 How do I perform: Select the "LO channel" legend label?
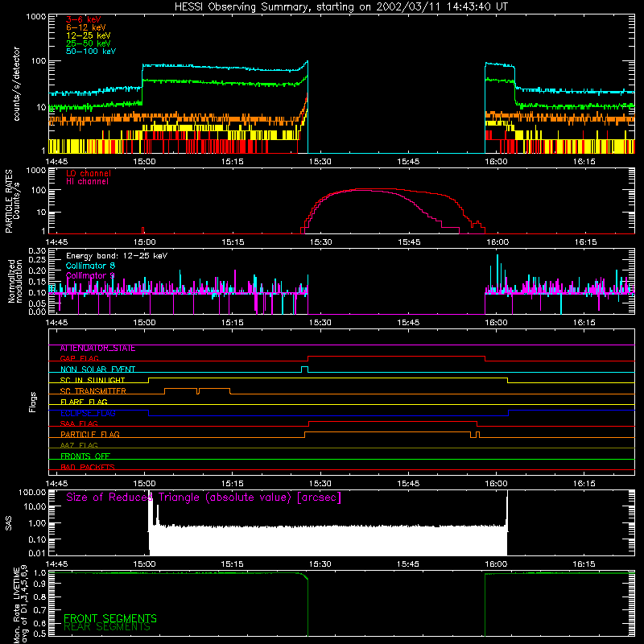(x=89, y=173)
